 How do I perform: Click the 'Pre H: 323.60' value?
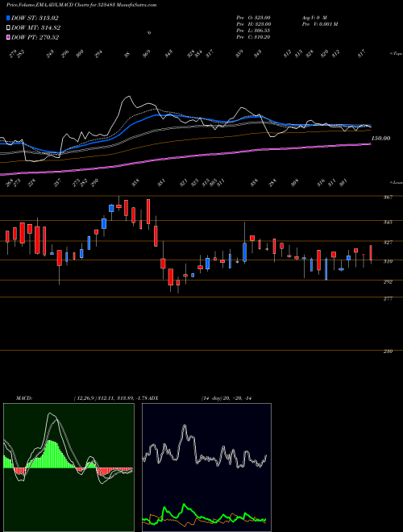tap(253, 24)
